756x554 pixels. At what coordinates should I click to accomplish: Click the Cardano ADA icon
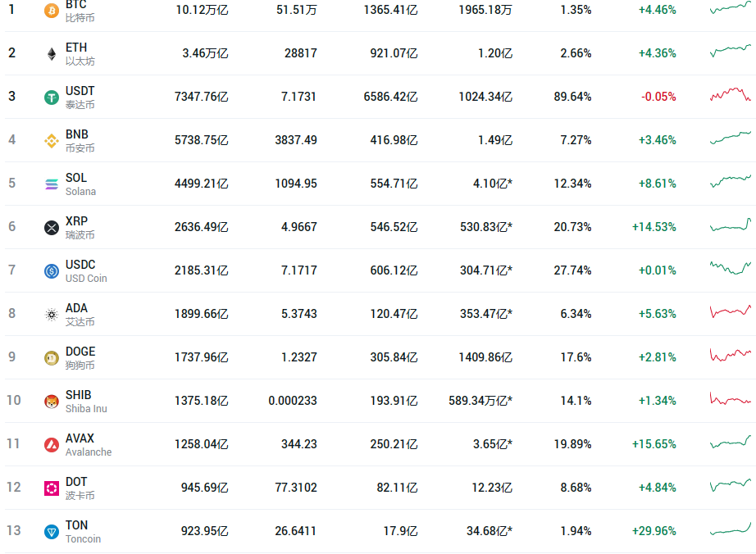[x=52, y=315]
